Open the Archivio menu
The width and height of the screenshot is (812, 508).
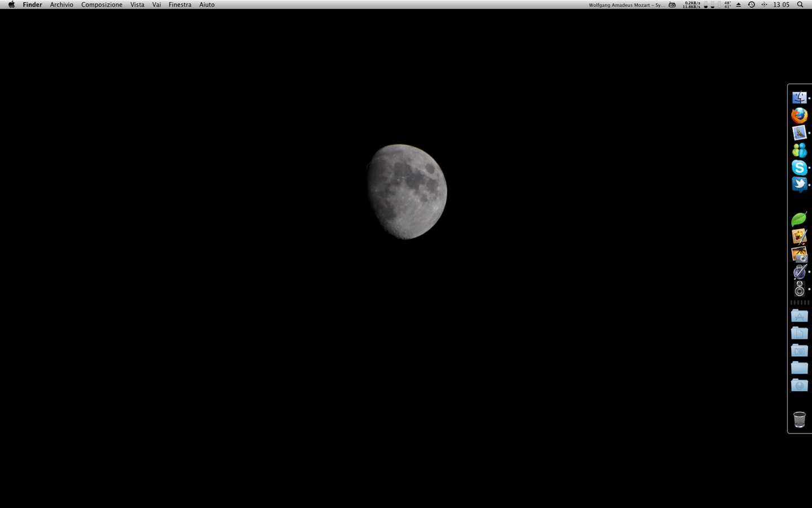[61, 5]
